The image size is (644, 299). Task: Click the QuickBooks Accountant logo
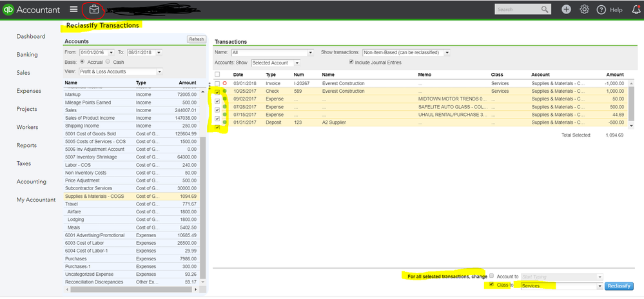[32, 10]
